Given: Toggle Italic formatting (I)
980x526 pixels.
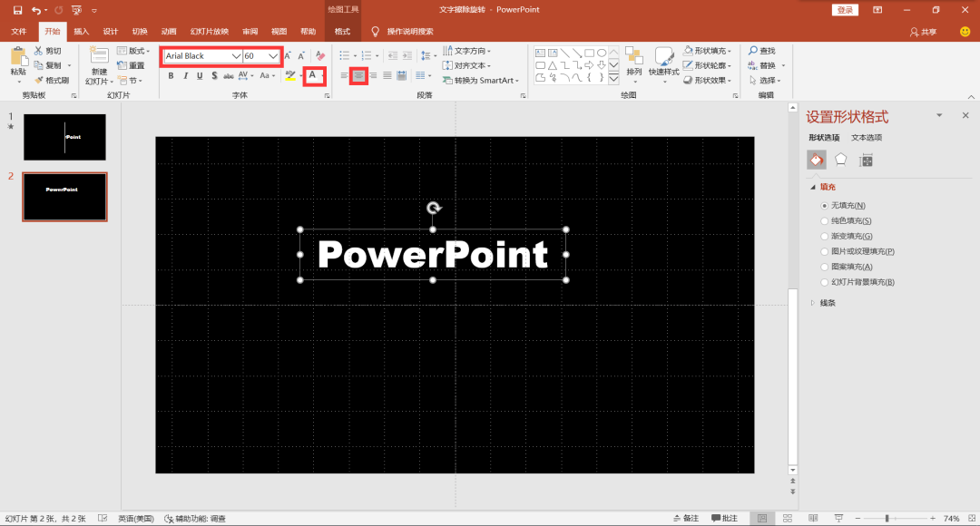Looking at the screenshot, I should click(x=186, y=75).
